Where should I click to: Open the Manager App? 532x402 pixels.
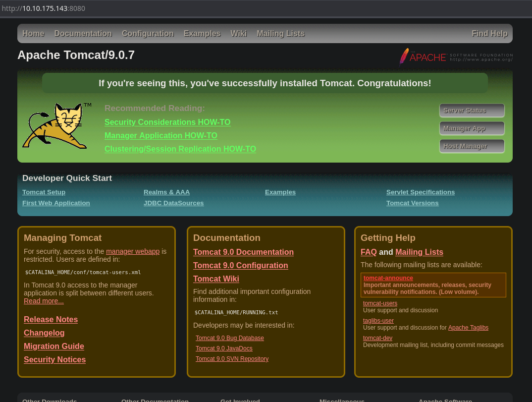coord(472,128)
